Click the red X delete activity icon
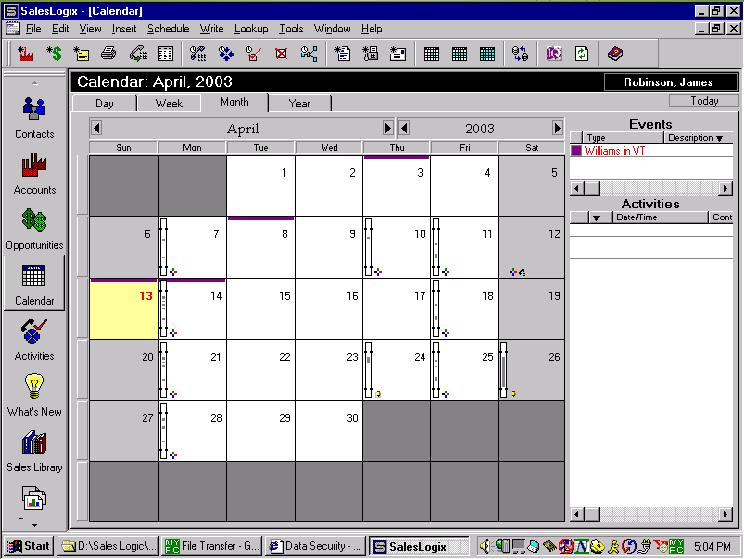The image size is (744, 559). click(281, 54)
